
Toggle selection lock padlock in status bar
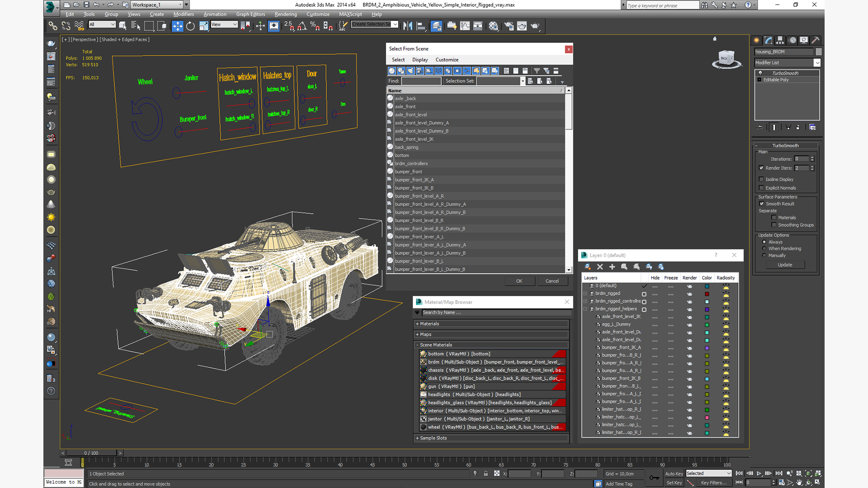coord(486,474)
